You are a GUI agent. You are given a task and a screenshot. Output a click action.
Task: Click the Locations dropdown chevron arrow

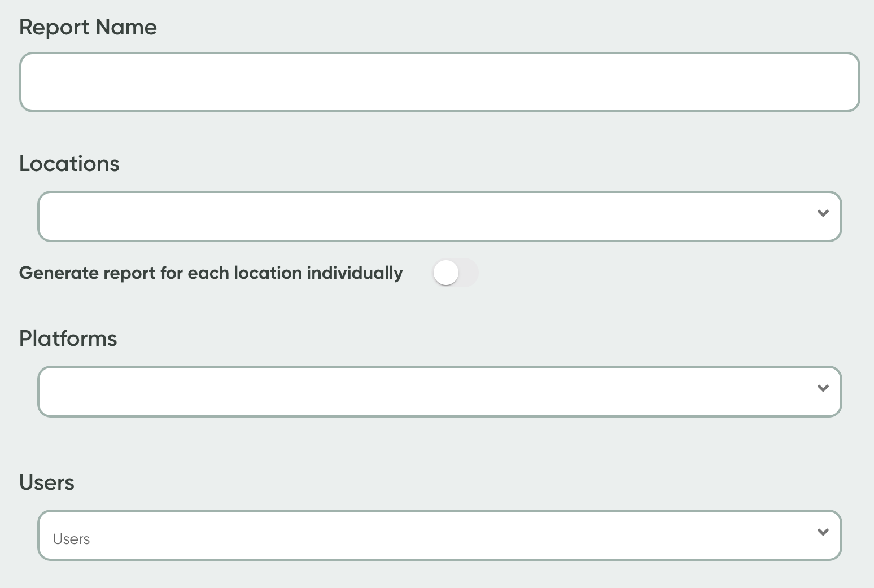coord(823,213)
